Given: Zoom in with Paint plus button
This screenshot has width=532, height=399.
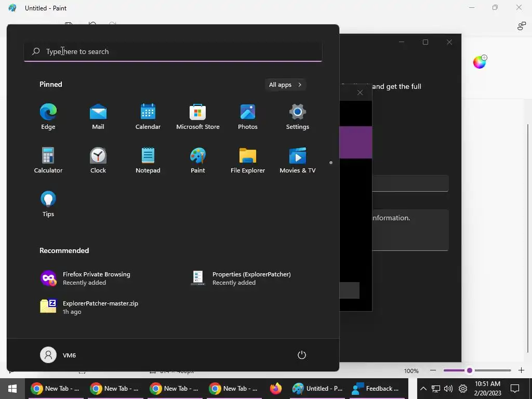Looking at the screenshot, I should click(522, 370).
